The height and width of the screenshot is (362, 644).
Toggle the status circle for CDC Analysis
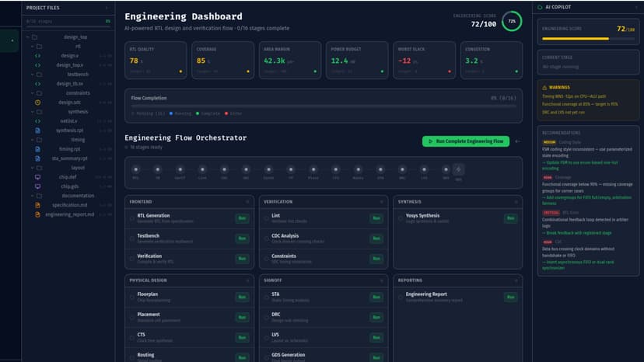click(266, 238)
